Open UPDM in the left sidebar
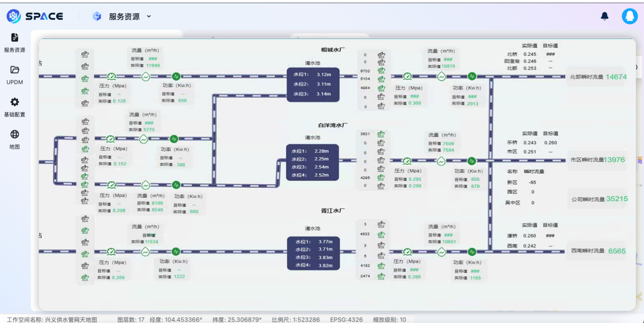This screenshot has height=323, width=644. 15,74
